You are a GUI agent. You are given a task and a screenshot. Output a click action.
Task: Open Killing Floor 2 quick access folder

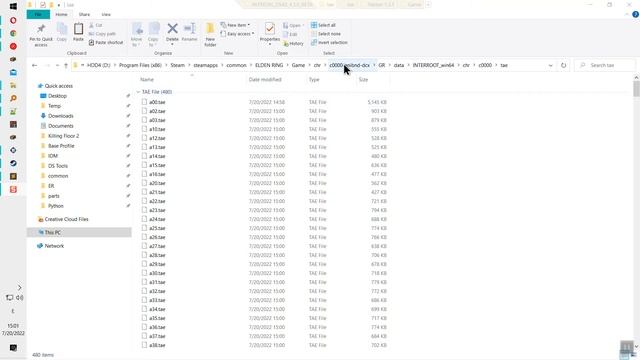[63, 136]
